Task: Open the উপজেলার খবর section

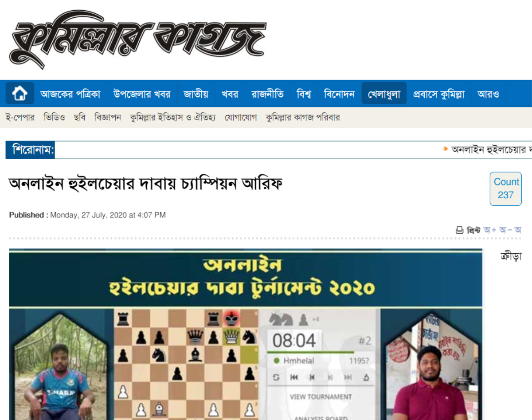Action: (x=142, y=94)
